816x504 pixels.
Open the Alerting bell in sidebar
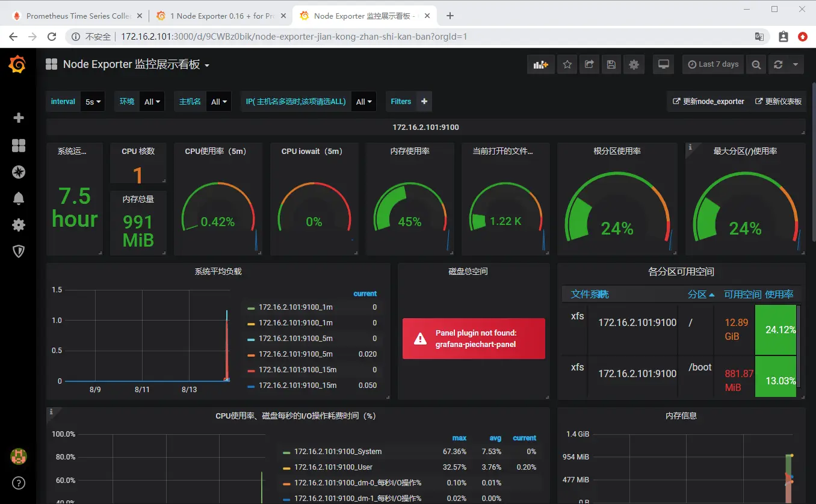pos(19,198)
